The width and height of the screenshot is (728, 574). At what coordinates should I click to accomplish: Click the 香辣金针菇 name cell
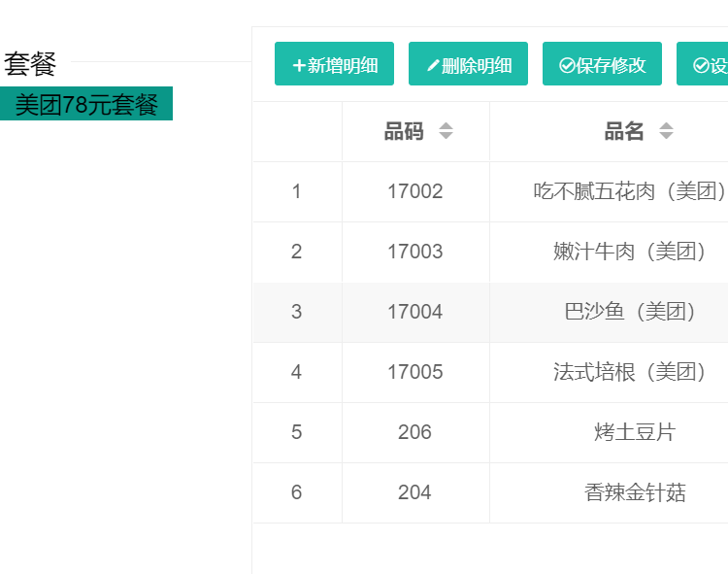pos(609,492)
